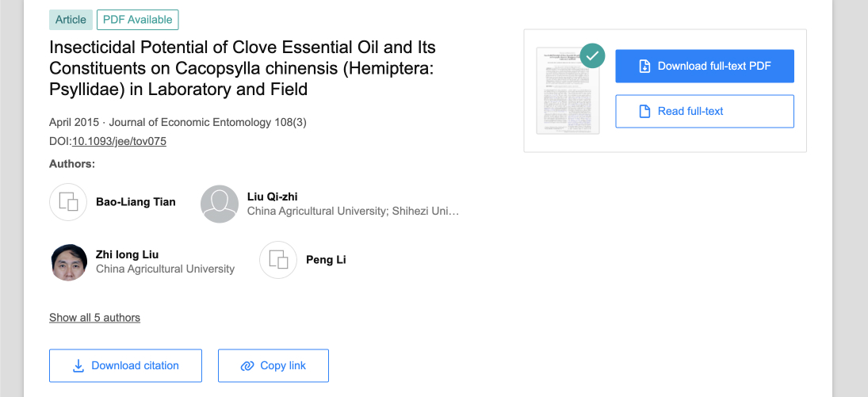Open the DOI link 10.1093/jee/tov075
868x397 pixels.
click(x=119, y=141)
